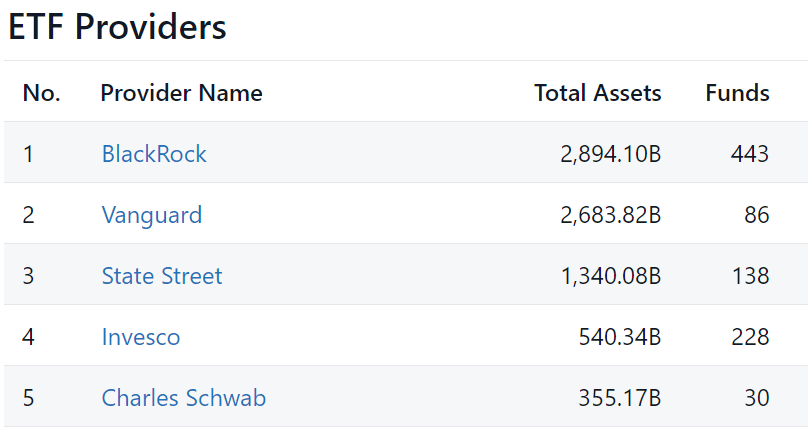Click the ETF Providers heading

[117, 26]
